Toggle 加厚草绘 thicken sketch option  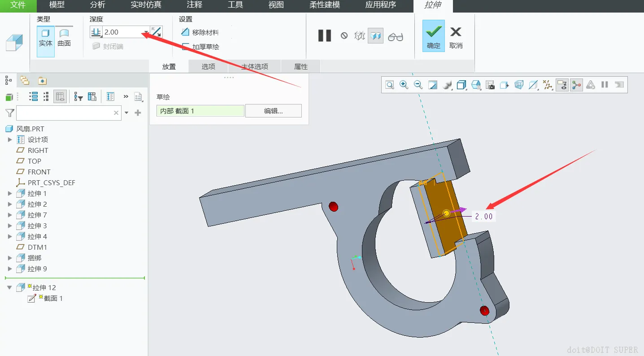coord(200,47)
